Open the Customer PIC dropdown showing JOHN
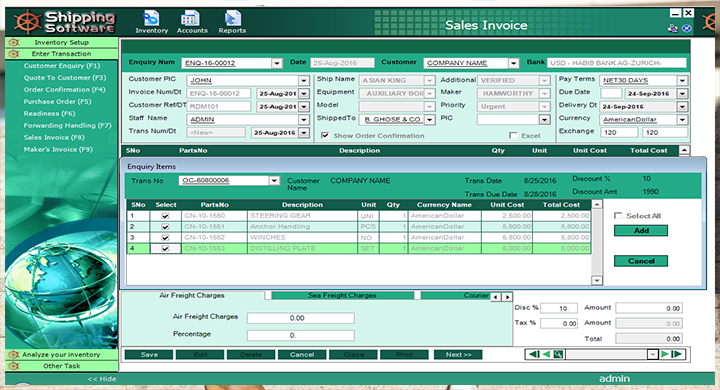 pos(304,80)
